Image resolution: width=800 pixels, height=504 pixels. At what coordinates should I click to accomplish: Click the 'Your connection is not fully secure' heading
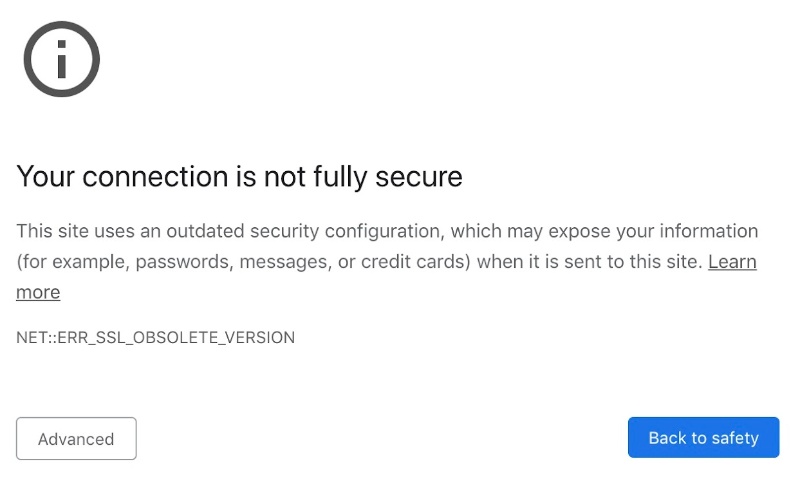(239, 177)
